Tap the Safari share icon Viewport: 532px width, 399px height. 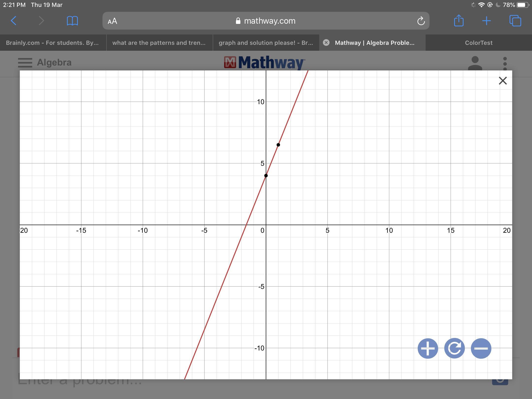pos(459,21)
